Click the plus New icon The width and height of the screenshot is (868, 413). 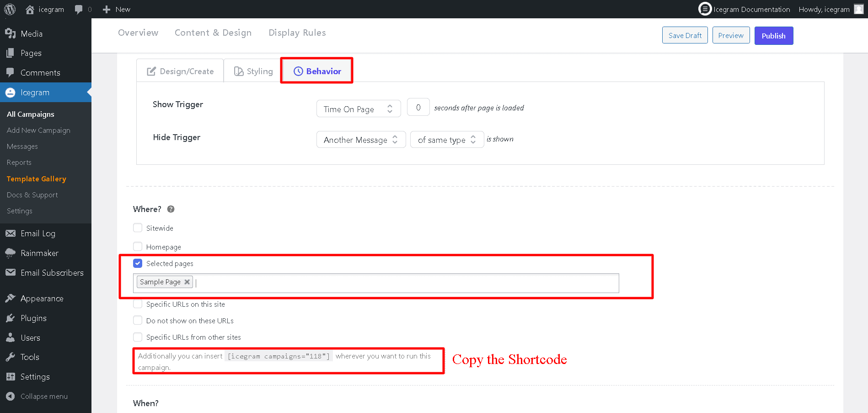pyautogui.click(x=107, y=9)
